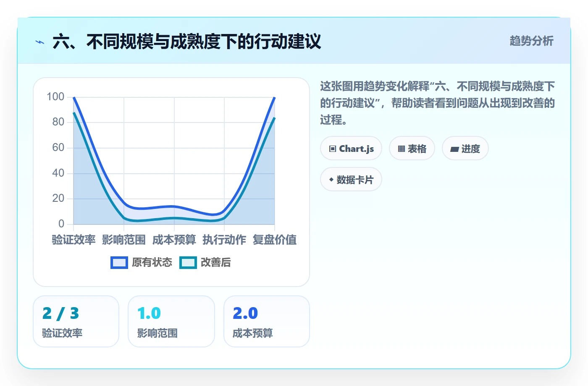Click the 复盘价值 x-axis label

275,240
